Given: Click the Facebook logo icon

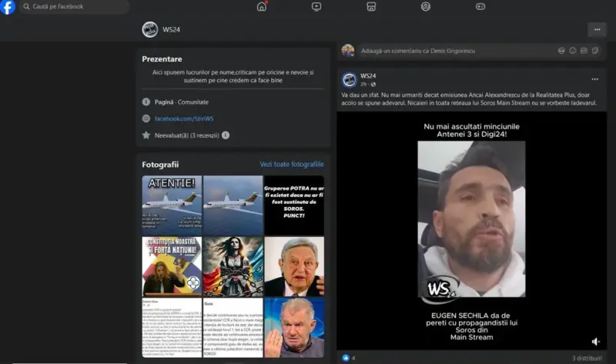Looking at the screenshot, I should (x=8, y=7).
